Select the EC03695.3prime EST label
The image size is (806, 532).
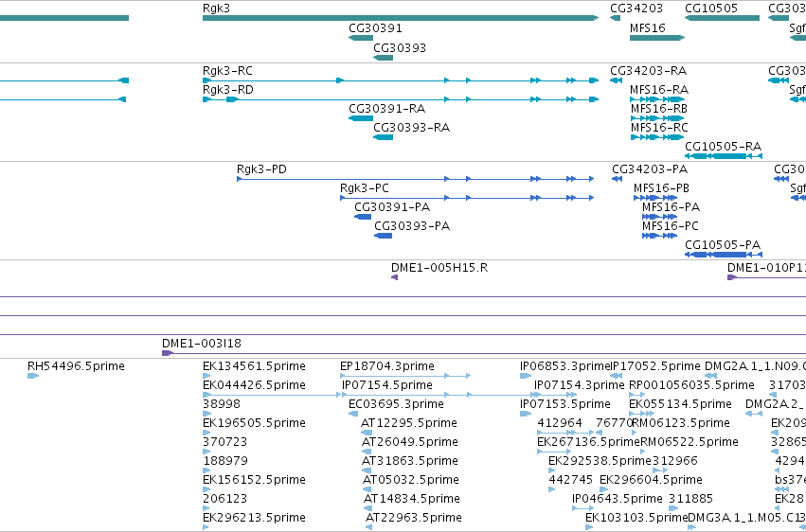coord(396,404)
